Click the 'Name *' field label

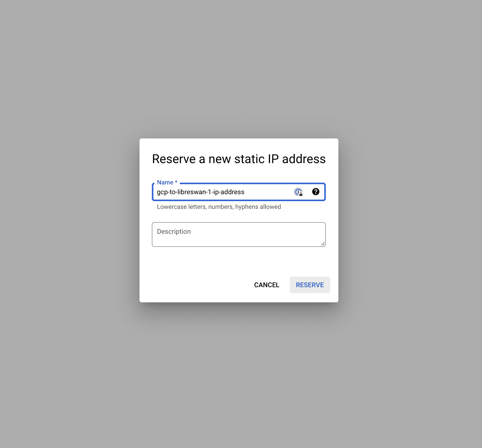coord(165,182)
